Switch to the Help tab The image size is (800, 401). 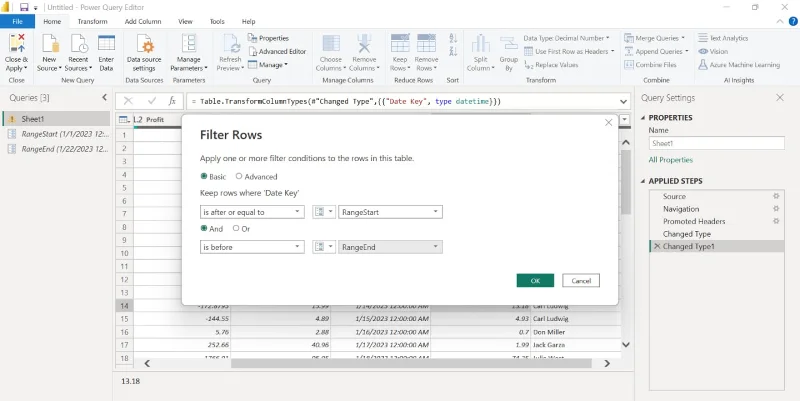click(x=248, y=21)
